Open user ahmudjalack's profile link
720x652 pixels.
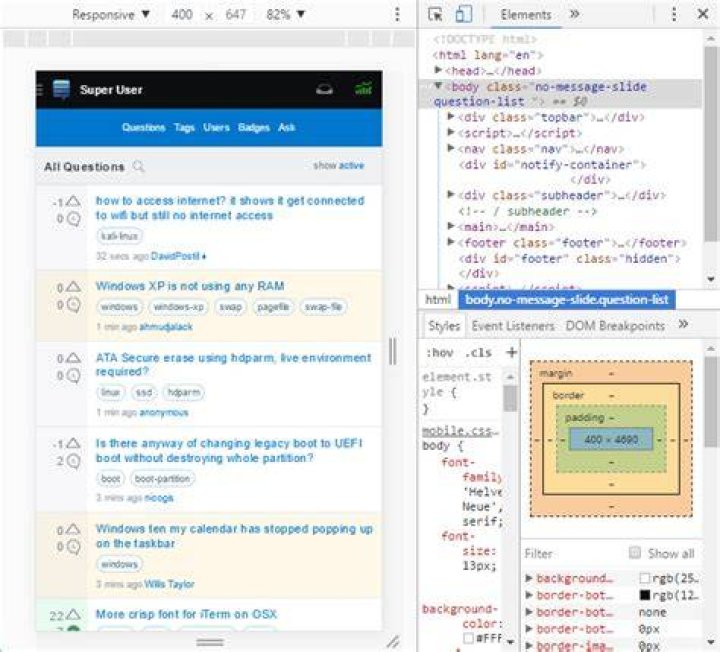point(166,326)
